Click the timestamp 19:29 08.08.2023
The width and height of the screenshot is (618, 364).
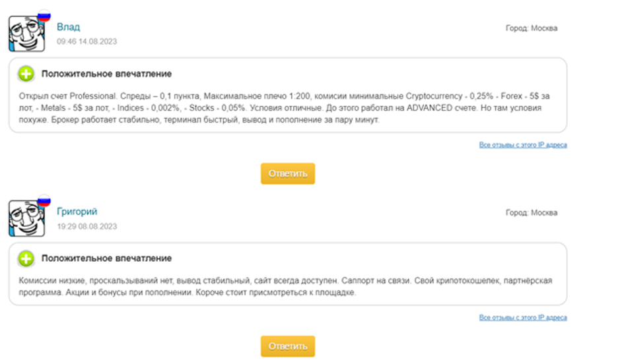coord(86,226)
